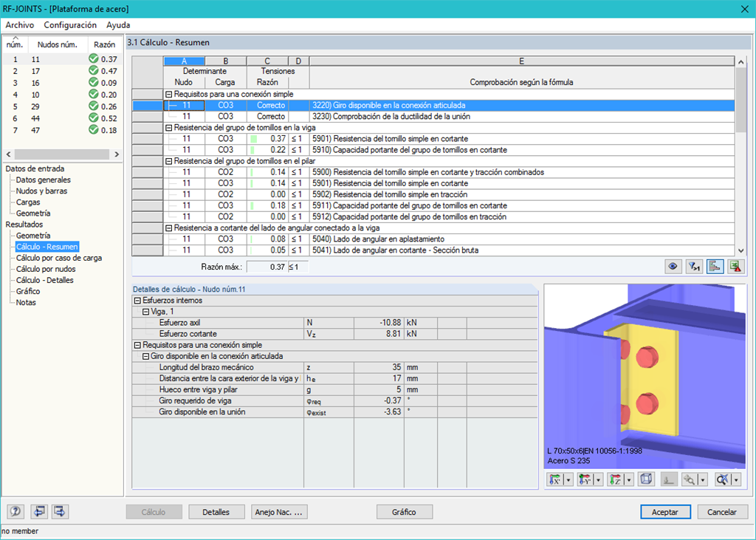
Task: Open the dropdown arrow beside the zoom reset icon
Action: click(736, 479)
